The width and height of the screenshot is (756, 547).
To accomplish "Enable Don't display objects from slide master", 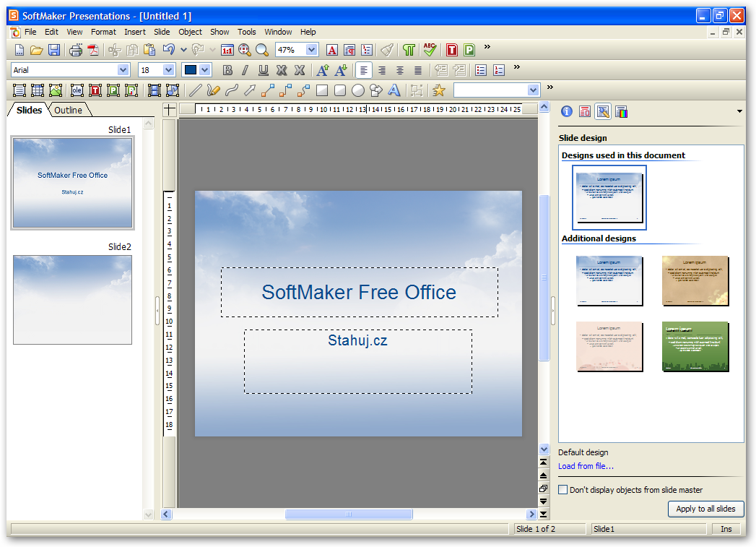I will [x=562, y=490].
